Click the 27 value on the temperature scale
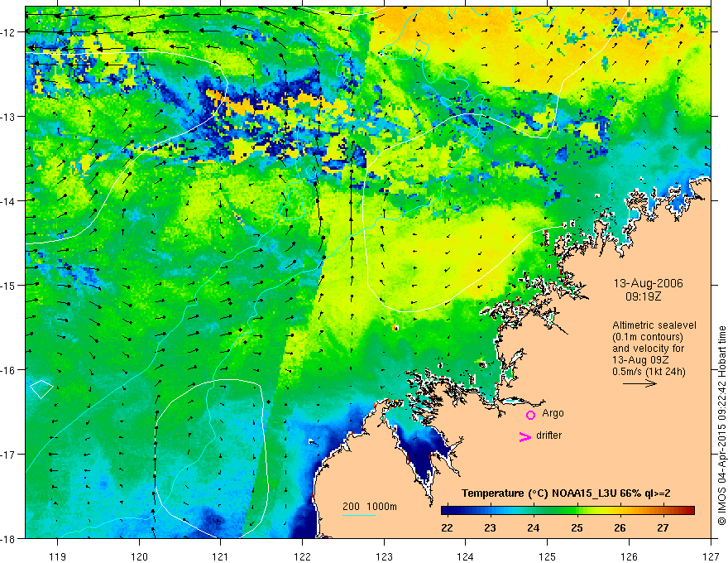Screen dimensions: 728x563 point(663,527)
